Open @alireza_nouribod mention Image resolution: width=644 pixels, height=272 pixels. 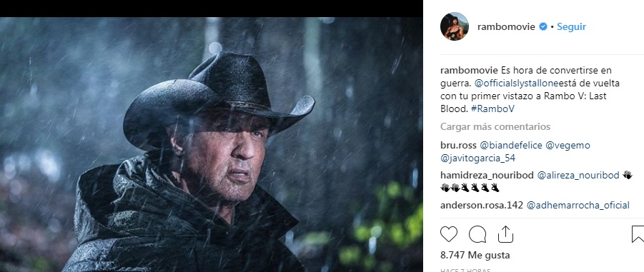pyautogui.click(x=578, y=176)
